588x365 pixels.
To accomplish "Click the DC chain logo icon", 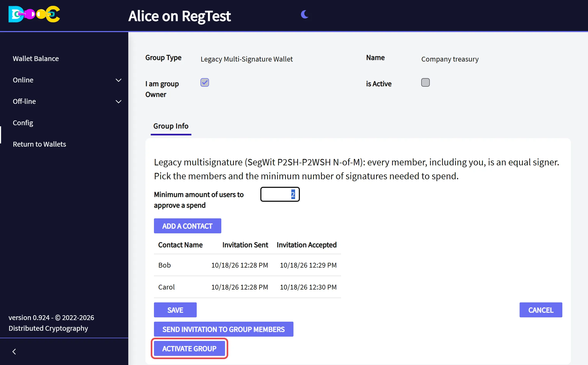I will click(34, 14).
